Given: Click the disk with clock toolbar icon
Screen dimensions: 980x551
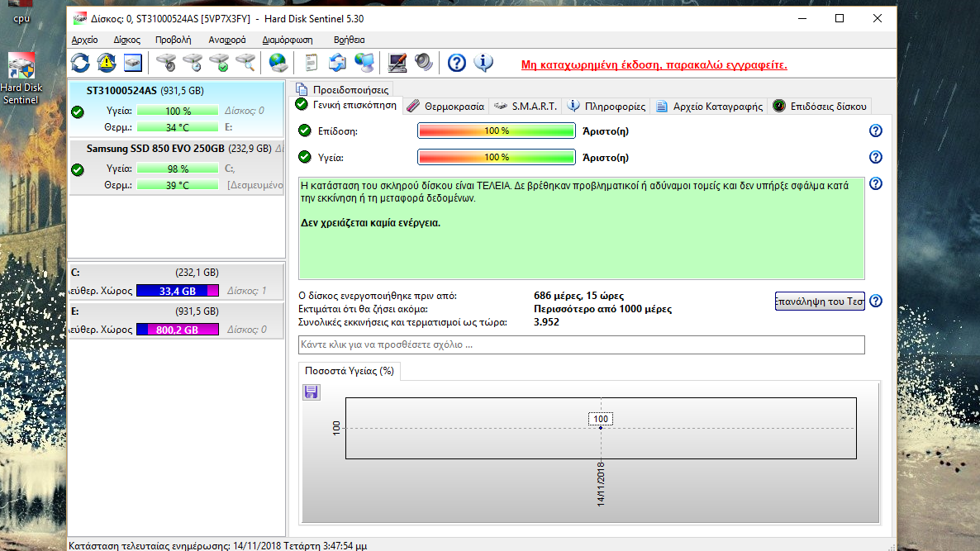Looking at the screenshot, I should (193, 63).
